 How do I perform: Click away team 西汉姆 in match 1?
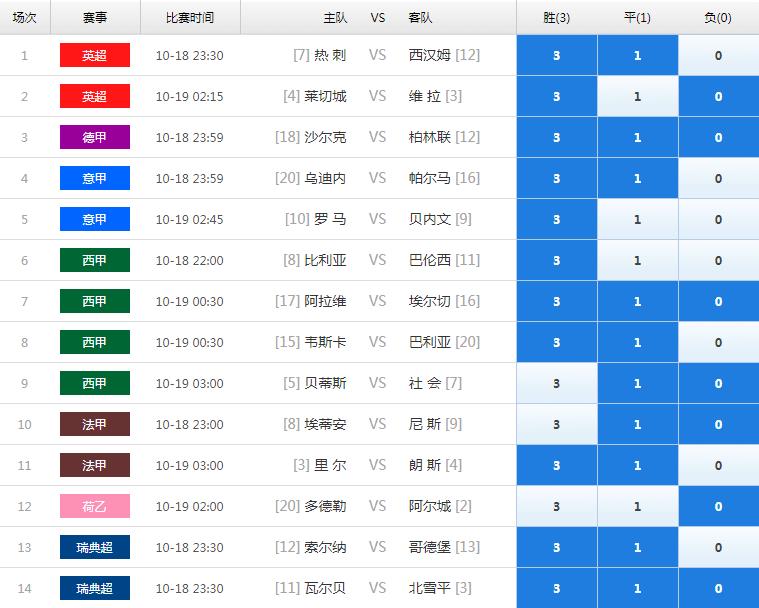[430, 55]
